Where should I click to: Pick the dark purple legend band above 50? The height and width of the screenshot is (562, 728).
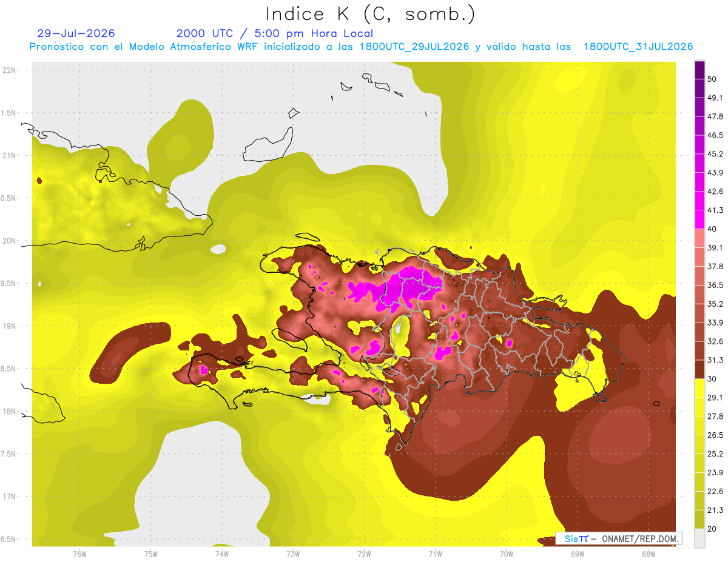699,70
